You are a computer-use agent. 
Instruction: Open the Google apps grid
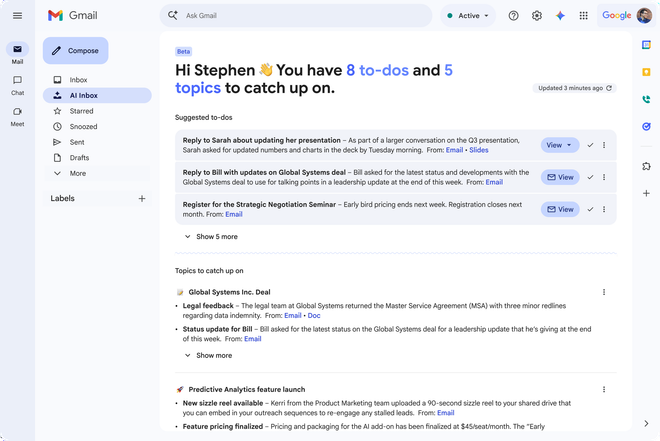pyautogui.click(x=583, y=16)
